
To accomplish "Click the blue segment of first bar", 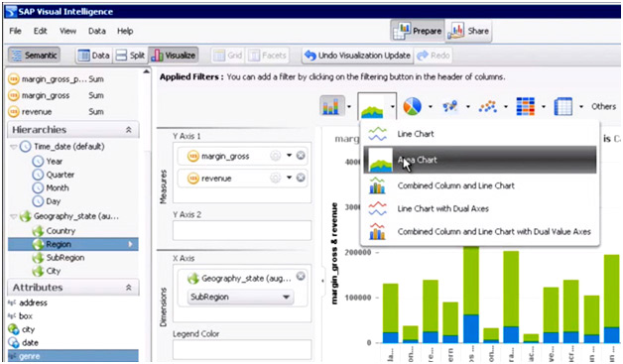I will point(390,337).
